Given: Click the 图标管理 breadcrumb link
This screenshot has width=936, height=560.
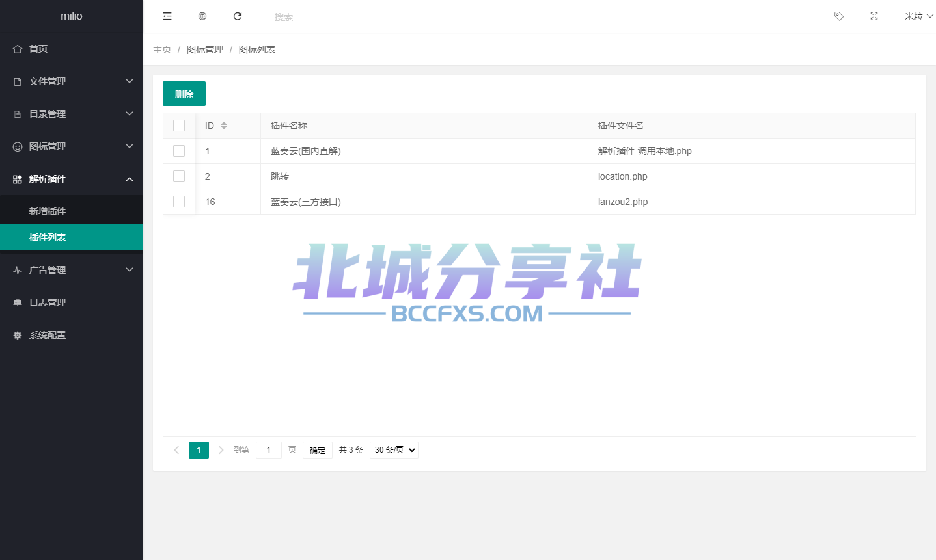Looking at the screenshot, I should tap(205, 49).
